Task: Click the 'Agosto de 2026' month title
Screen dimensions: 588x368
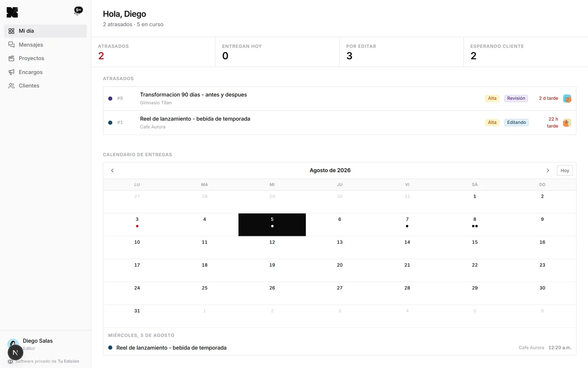Action: [x=330, y=171]
